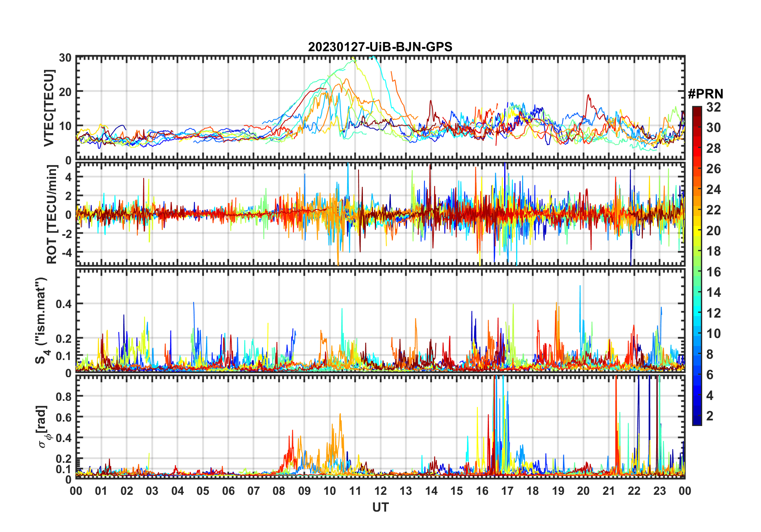This screenshot has width=761, height=532.
Task: Select colorbar tick label 16
Action: point(713,272)
